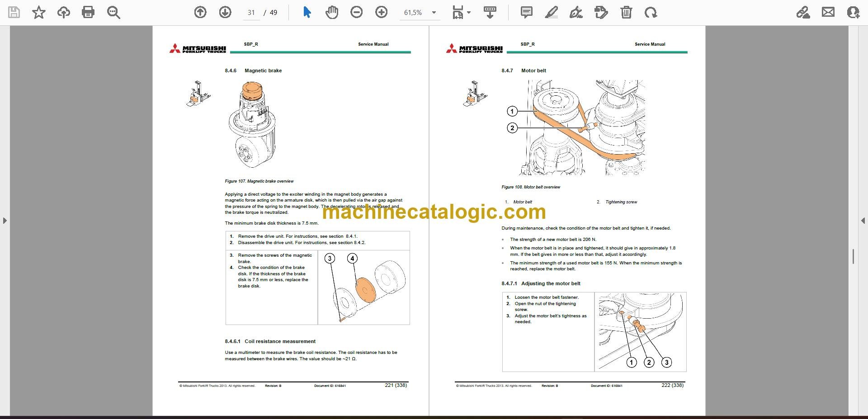This screenshot has width=868, height=419.
Task: Expand the right tools pane arrow
Action: [863, 221]
